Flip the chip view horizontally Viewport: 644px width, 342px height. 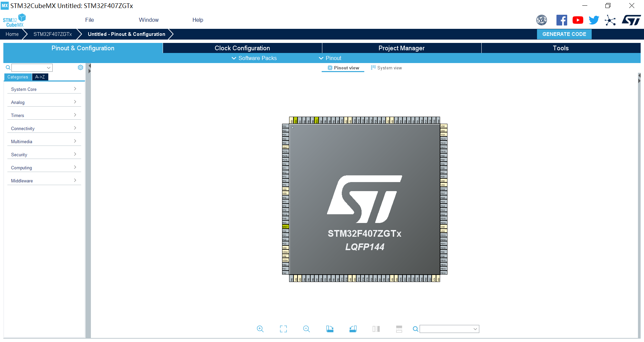click(x=376, y=329)
